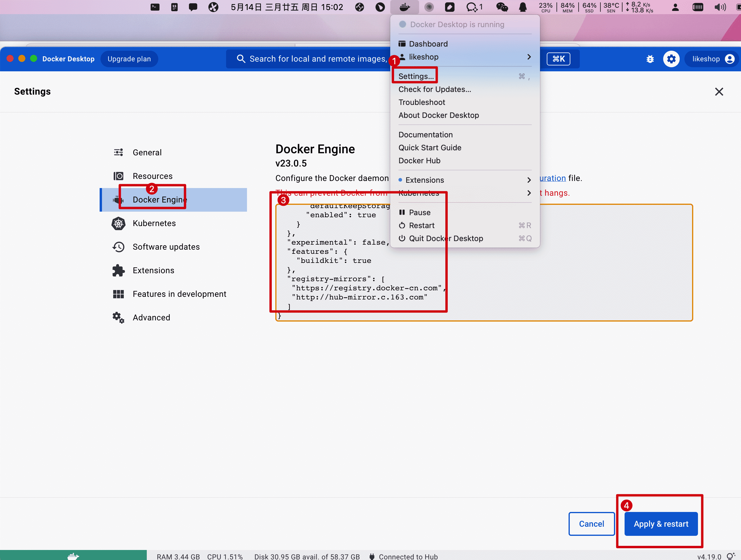Click the ⌘K shortcut button
Viewport: 741px width, 560px height.
tap(558, 59)
